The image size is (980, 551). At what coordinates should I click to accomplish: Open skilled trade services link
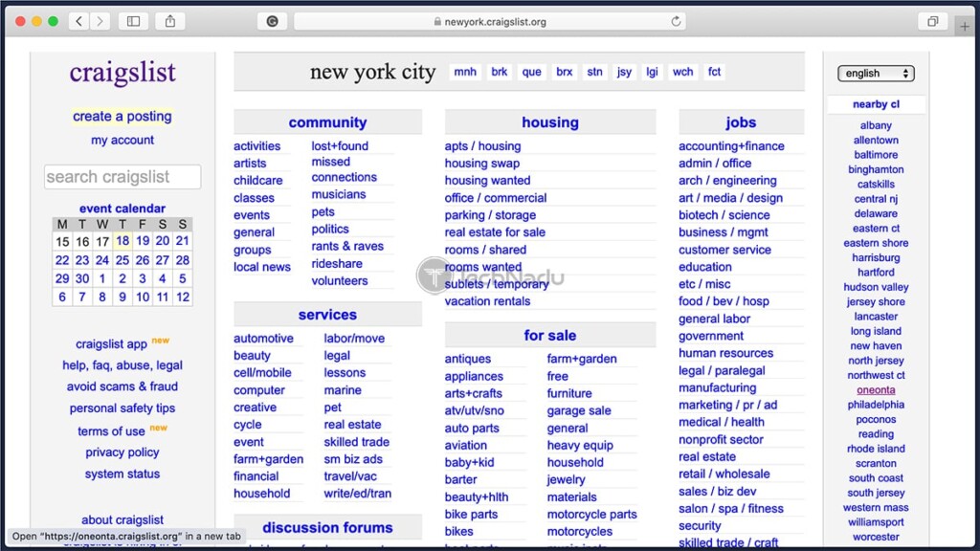(x=357, y=442)
